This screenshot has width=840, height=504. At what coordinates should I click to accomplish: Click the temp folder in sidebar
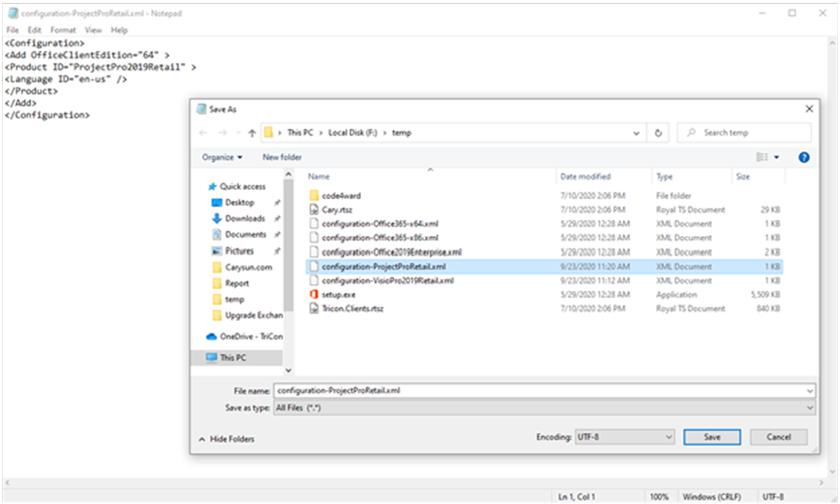pos(235,299)
